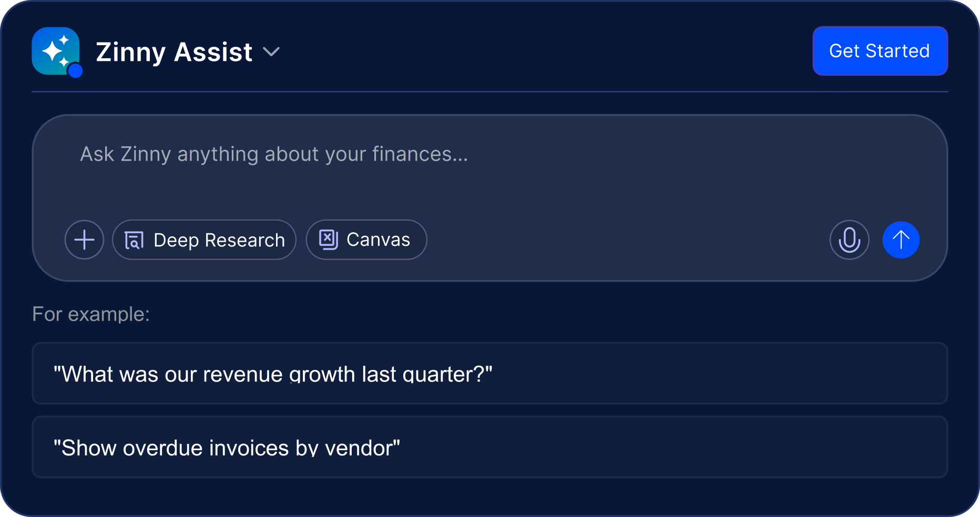Click the Zinny Assist sparkle logo
Viewport: 980px width, 517px height.
(55, 50)
